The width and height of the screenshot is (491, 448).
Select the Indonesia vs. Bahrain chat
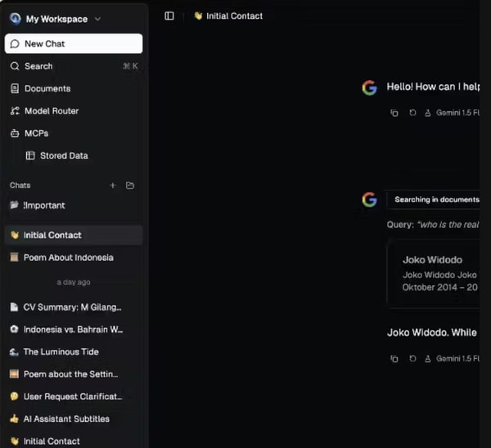pos(72,329)
